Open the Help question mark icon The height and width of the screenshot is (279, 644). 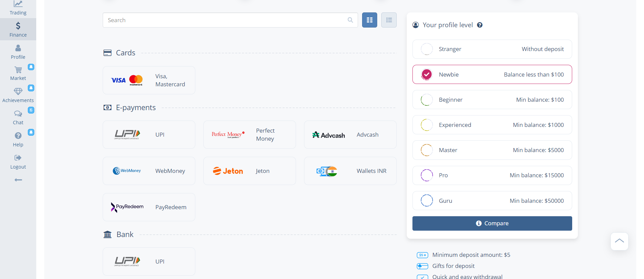(18, 136)
